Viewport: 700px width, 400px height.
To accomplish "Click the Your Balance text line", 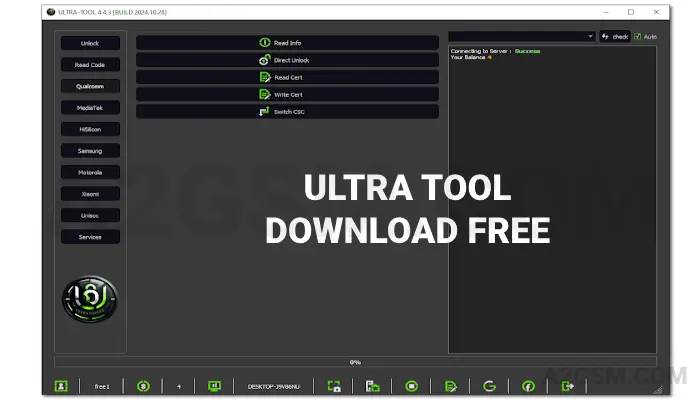I will coord(471,58).
